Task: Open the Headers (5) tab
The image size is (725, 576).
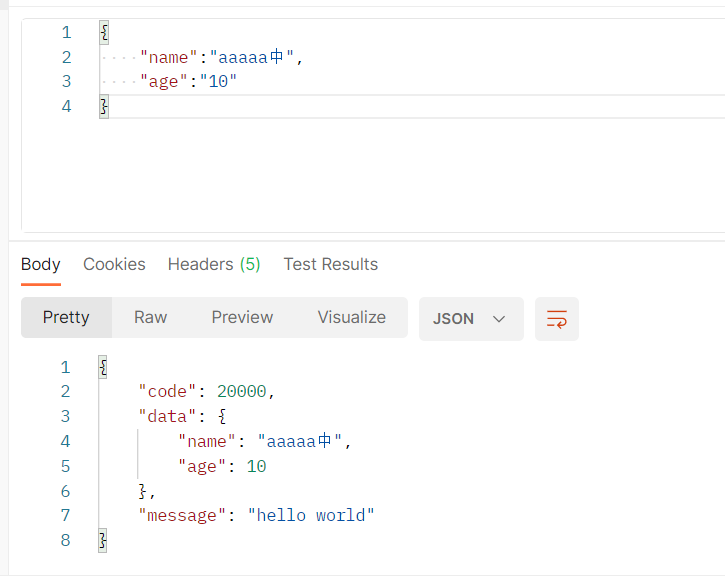Action: 214,265
